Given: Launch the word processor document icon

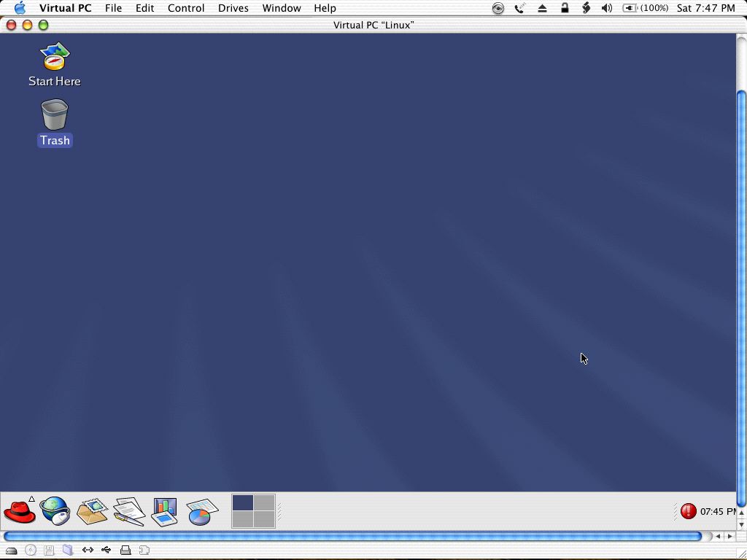Looking at the screenshot, I should coord(129,511).
